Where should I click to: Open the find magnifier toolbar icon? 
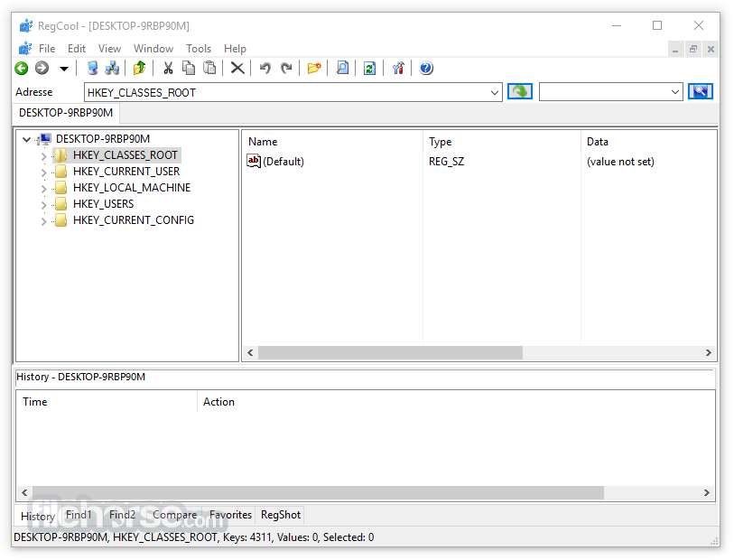point(342,69)
